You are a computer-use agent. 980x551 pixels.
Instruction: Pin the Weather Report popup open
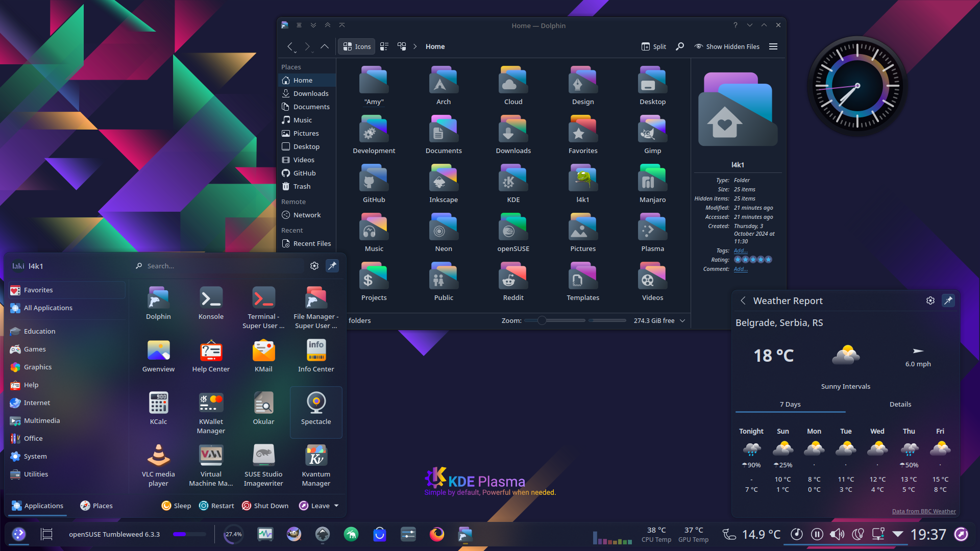point(948,300)
